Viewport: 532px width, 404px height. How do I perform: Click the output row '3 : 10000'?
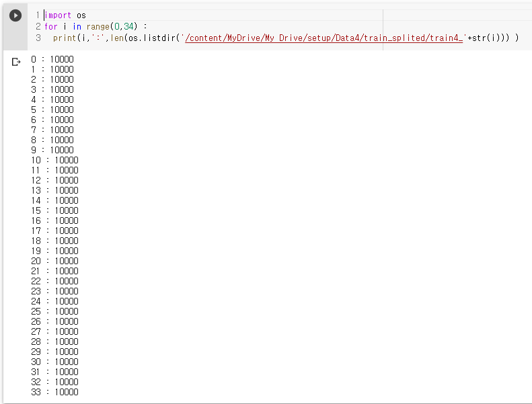[x=52, y=89]
